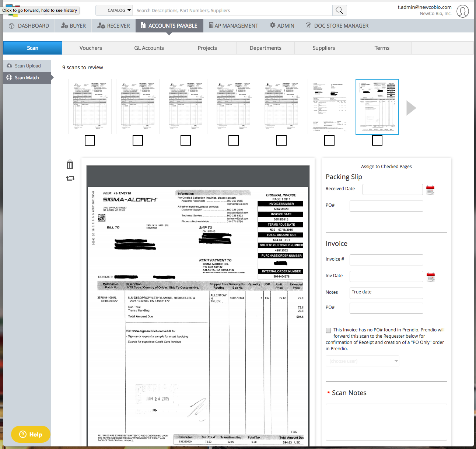Screen dimensions: 476x449
Task: Show next scans with the arrow
Action: [411, 108]
